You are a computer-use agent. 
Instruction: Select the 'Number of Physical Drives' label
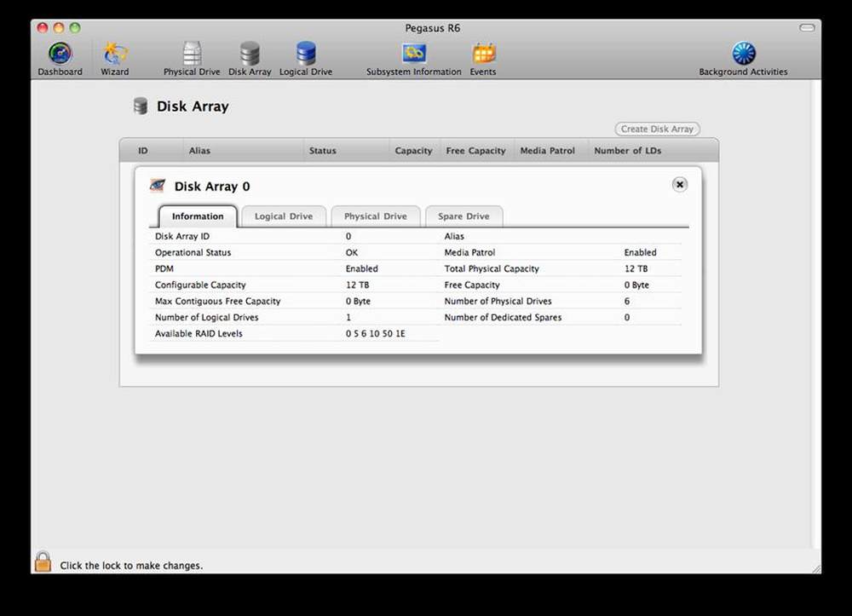point(498,301)
